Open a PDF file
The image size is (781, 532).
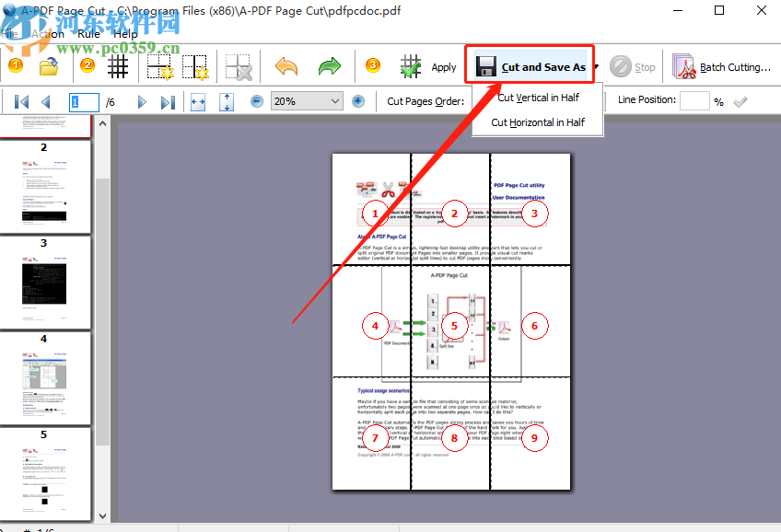[x=48, y=66]
